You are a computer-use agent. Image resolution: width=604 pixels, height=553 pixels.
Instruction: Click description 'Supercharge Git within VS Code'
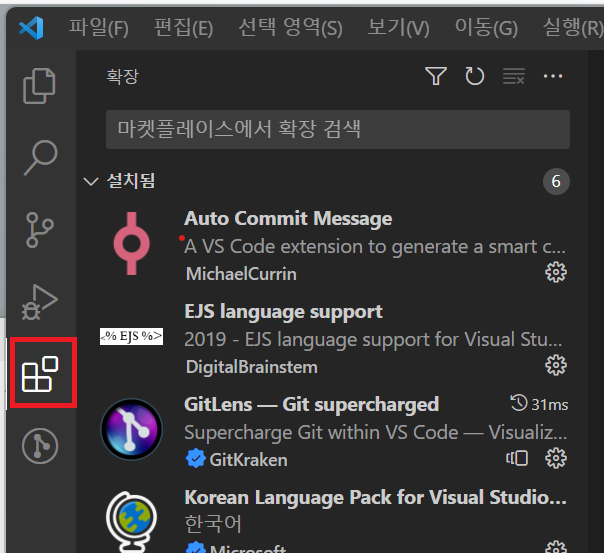click(x=376, y=432)
